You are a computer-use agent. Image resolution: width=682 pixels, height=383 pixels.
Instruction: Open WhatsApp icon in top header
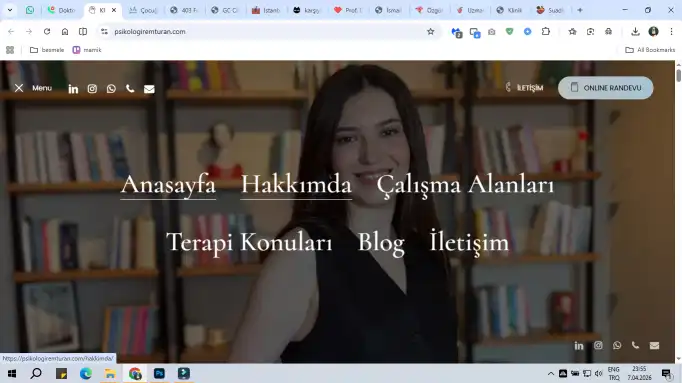(111, 89)
